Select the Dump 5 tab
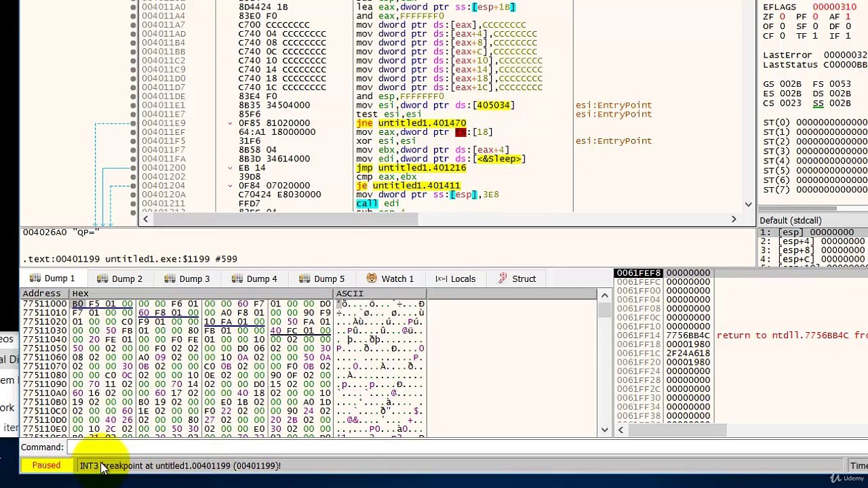The height and width of the screenshot is (488, 868). 321,279
